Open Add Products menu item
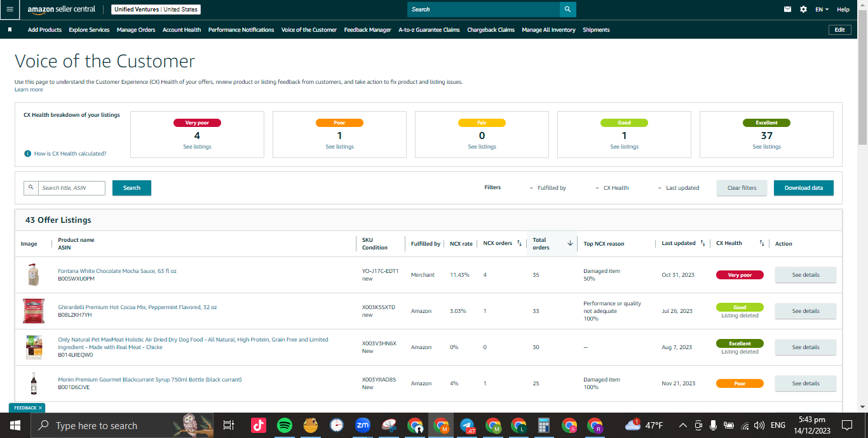This screenshot has width=868, height=438. pyautogui.click(x=44, y=30)
